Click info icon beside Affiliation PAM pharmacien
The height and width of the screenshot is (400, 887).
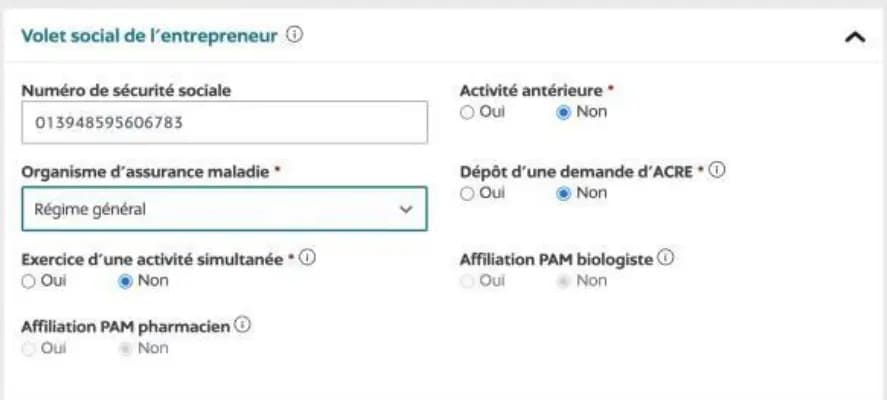242,325
